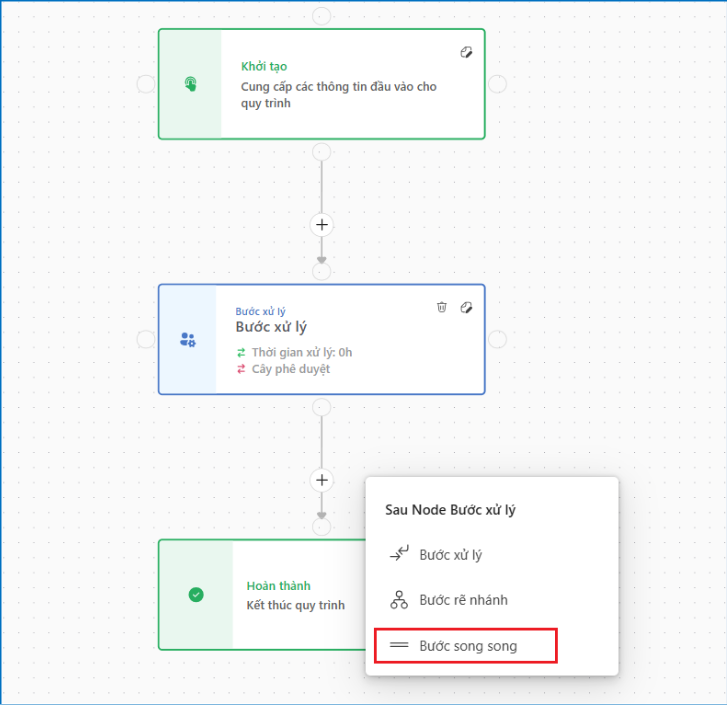Click the people-gear icon on Bước xử lý node
The image size is (727, 705).
point(187,340)
